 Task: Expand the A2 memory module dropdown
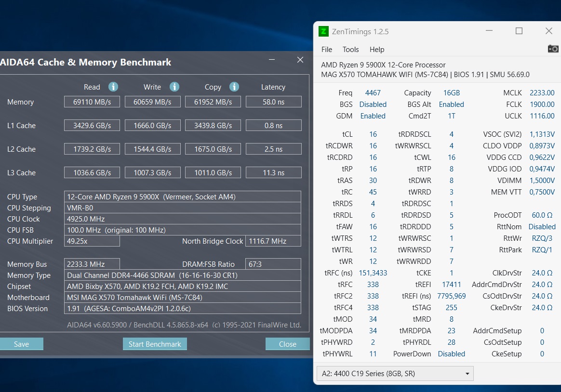tap(467, 373)
